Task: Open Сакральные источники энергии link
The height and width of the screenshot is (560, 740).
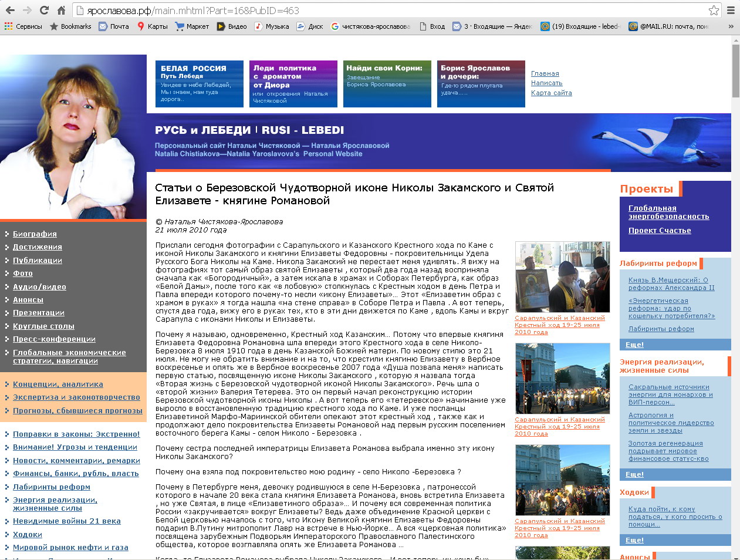Action: pyautogui.click(x=670, y=395)
